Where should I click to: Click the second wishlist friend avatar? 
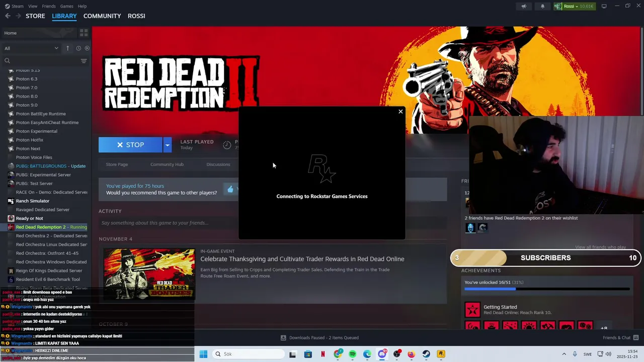point(482,228)
